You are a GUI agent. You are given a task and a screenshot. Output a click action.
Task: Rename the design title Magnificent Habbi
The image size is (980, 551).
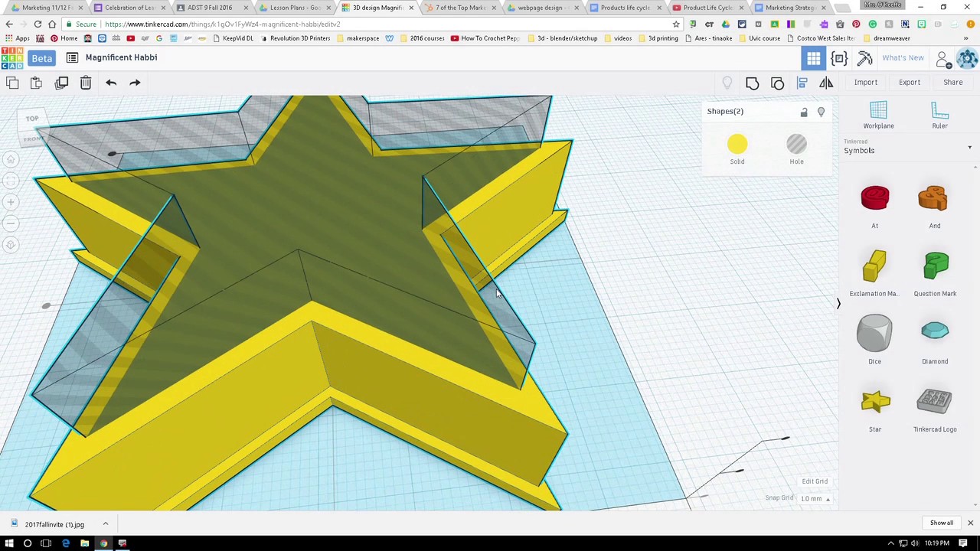tap(121, 57)
